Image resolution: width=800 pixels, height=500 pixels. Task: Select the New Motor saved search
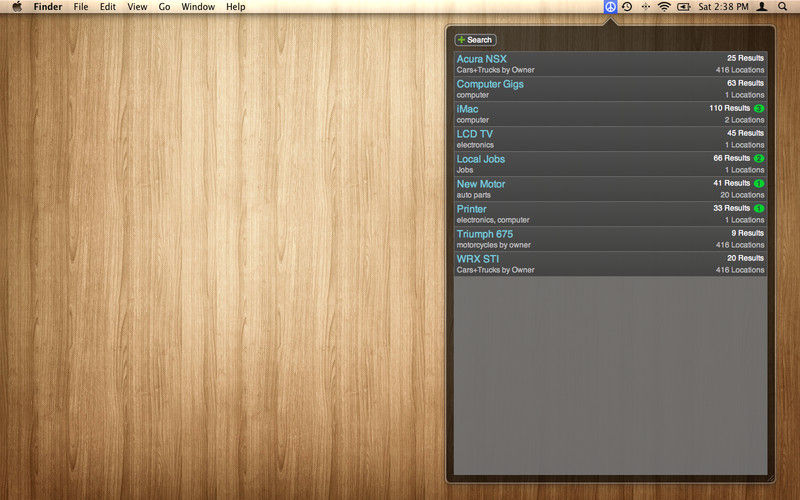tap(610, 189)
